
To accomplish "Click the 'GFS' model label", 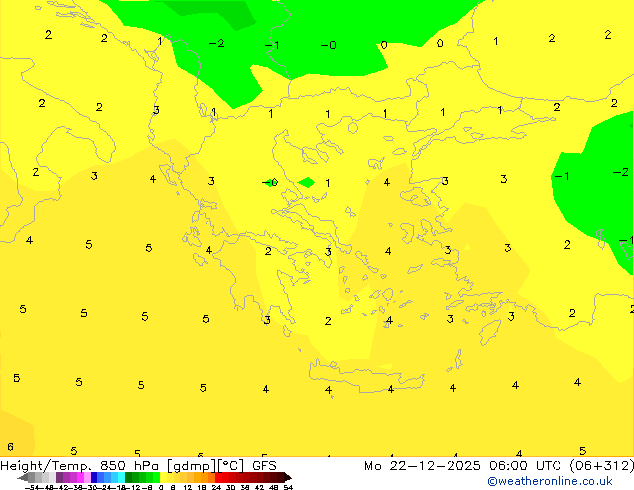I will (x=264, y=466).
